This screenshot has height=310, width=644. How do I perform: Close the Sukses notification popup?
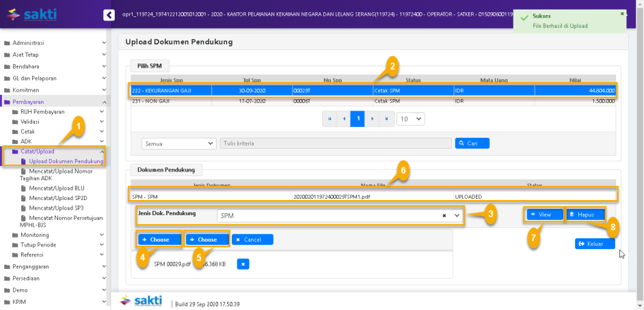(621, 14)
